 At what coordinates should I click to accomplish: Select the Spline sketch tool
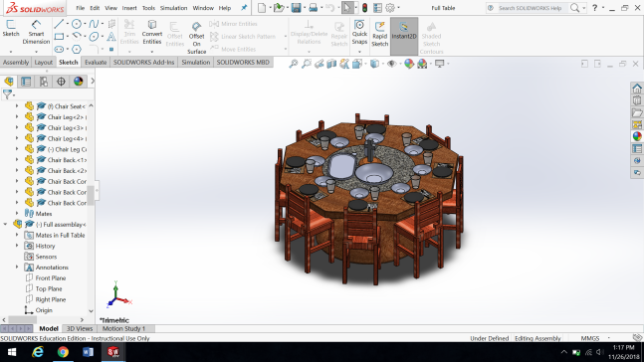[94, 24]
